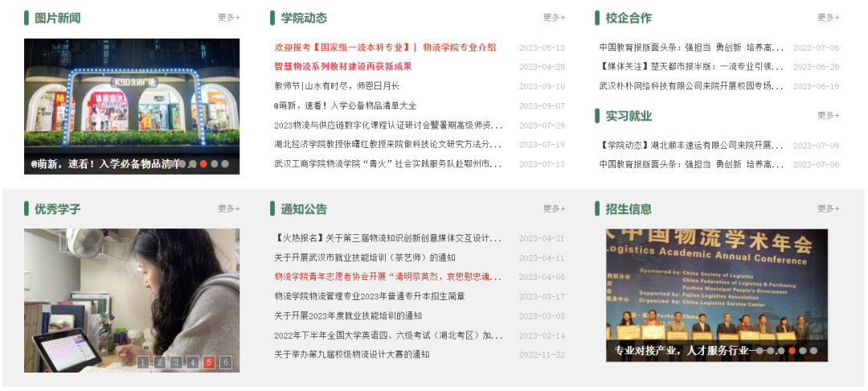Open 中国教育报版面头条 under 校企合作
Image resolution: width=868 pixels, height=391 pixels.
[691, 47]
